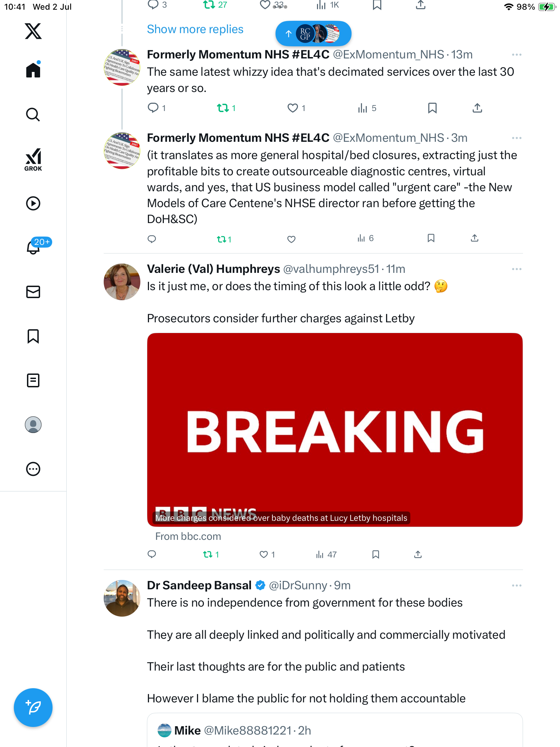
Task: Tap the X logo at top
Action: 33,31
